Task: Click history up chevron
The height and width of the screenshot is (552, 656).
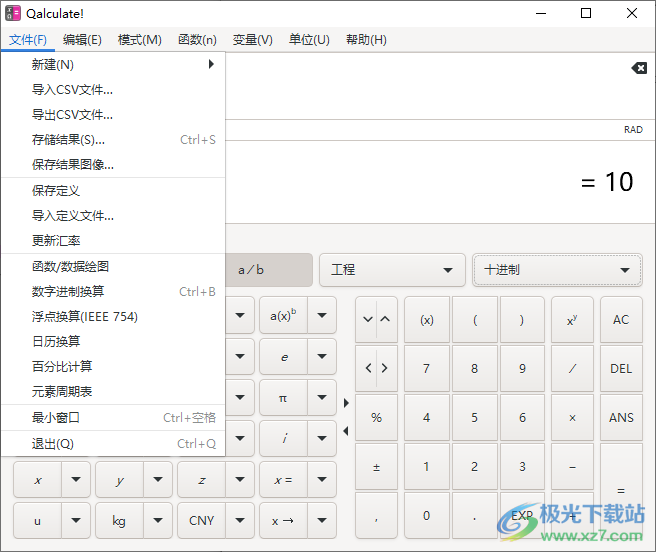Action: 385,319
